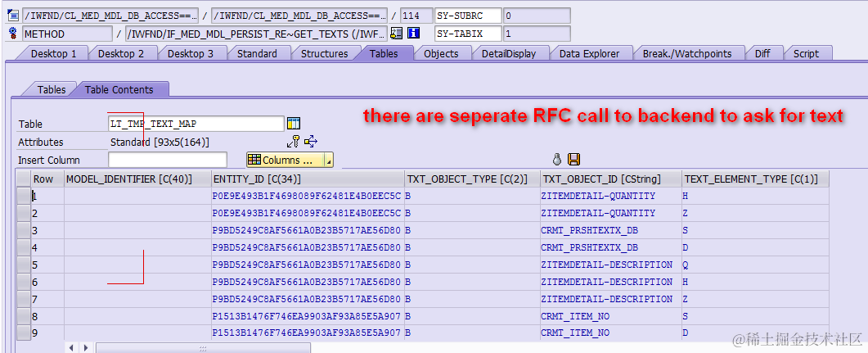Switch to the Desktop 1 tab

pyautogui.click(x=53, y=53)
